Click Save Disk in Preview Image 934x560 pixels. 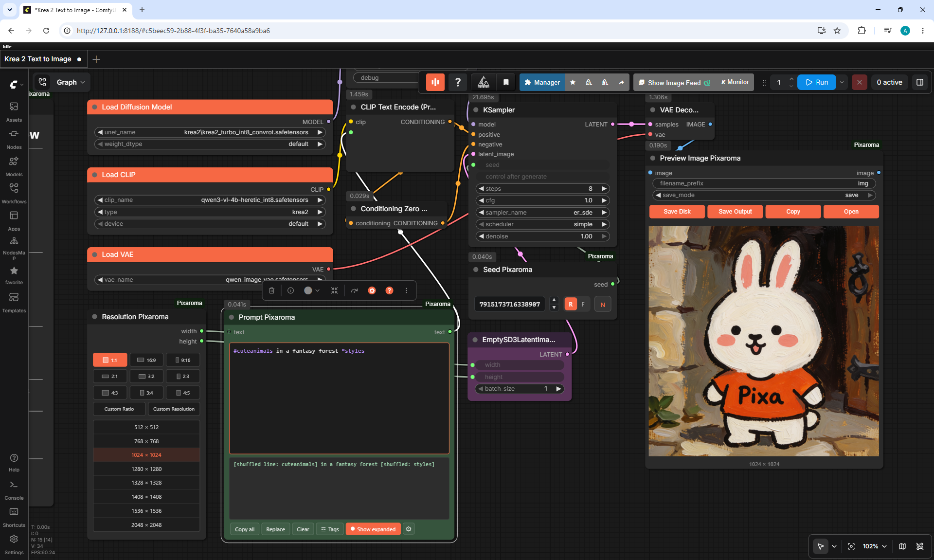click(677, 212)
